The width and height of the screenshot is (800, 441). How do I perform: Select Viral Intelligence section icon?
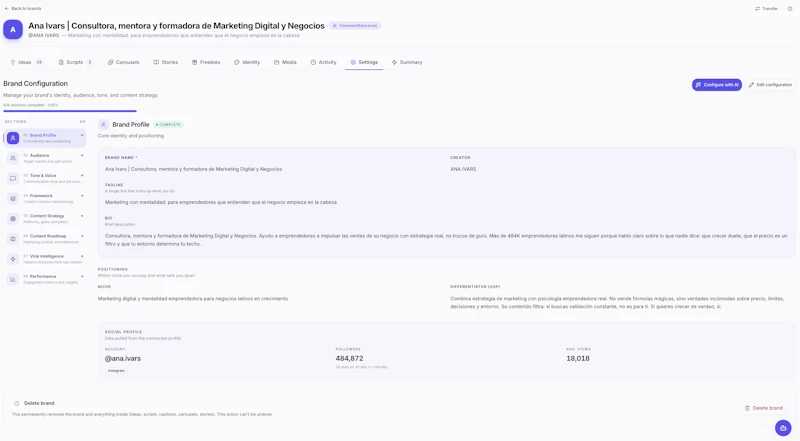[x=13, y=259]
